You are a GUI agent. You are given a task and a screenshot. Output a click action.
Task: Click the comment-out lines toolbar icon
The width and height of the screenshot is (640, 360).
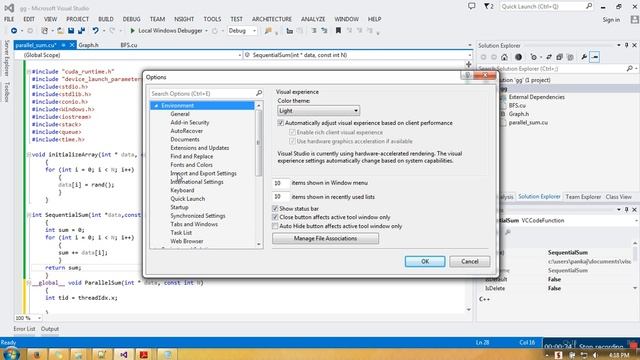point(314,31)
